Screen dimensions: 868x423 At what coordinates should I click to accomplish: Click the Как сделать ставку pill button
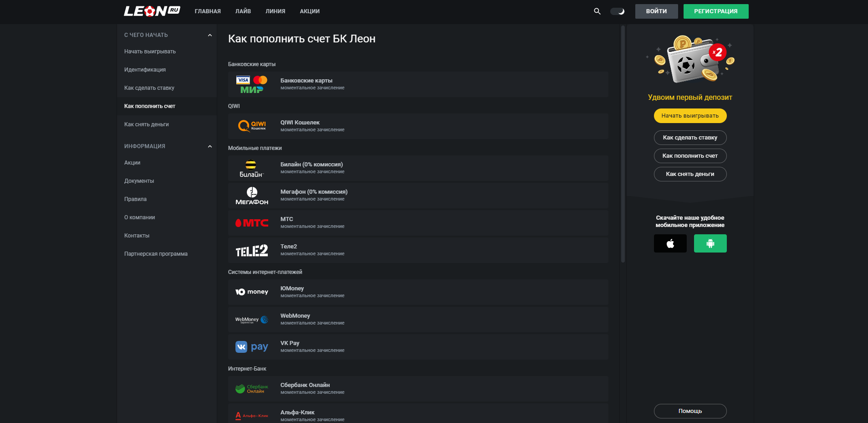(x=690, y=138)
